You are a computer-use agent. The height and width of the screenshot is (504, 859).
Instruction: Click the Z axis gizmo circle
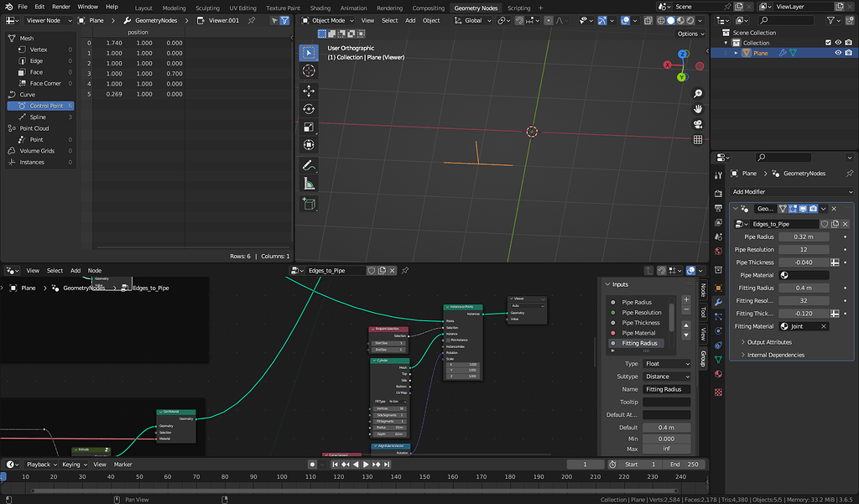coord(683,54)
